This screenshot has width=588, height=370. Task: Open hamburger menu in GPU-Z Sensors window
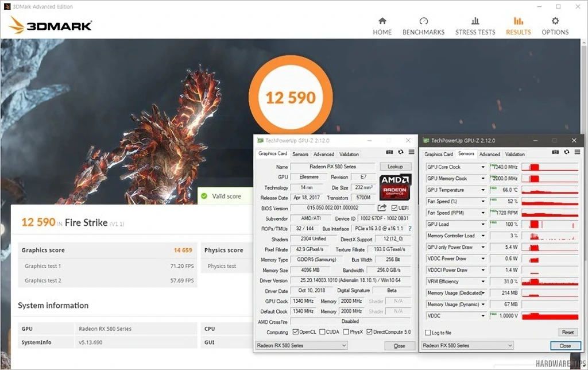[x=577, y=152]
